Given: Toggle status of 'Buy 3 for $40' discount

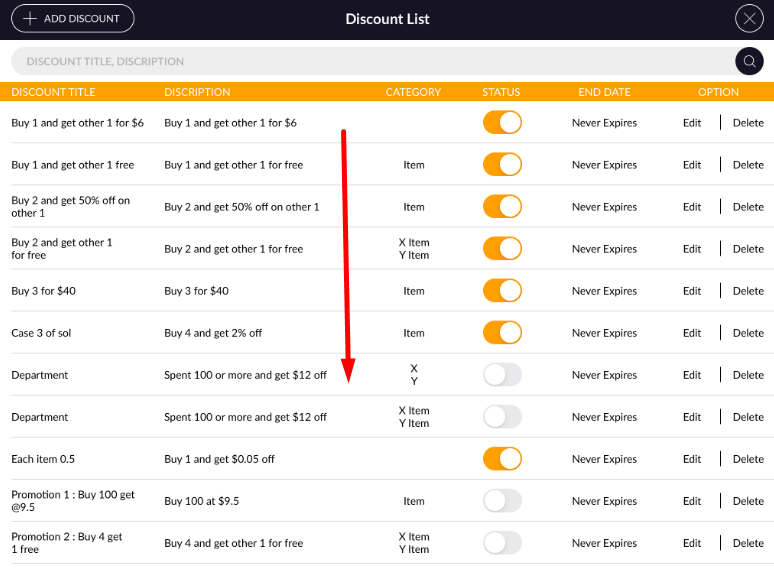Looking at the screenshot, I should coord(502,291).
